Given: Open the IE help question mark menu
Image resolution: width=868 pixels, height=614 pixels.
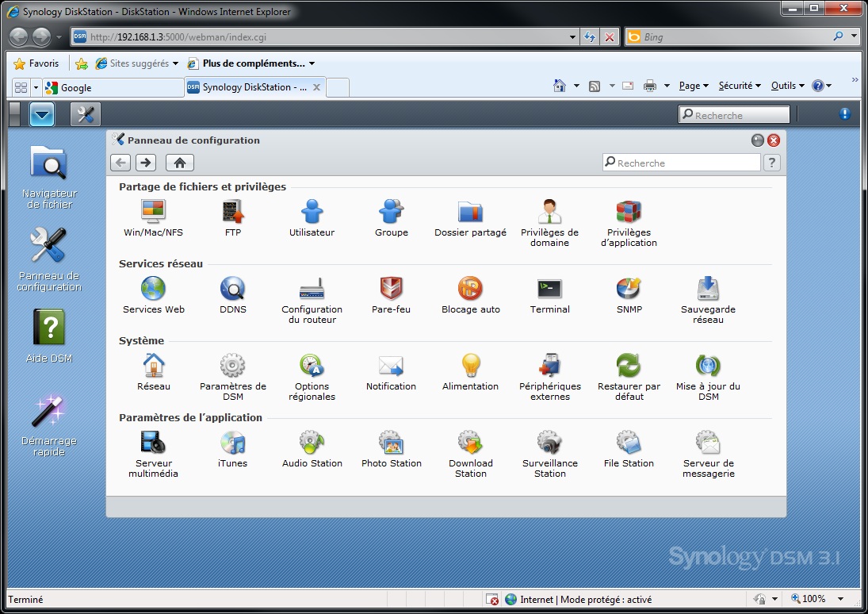Looking at the screenshot, I should click(x=821, y=86).
